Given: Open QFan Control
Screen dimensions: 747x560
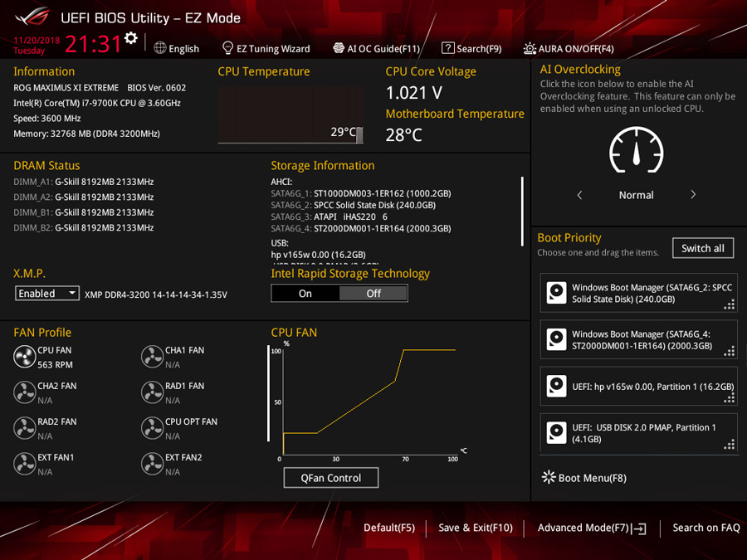Looking at the screenshot, I should point(330,478).
